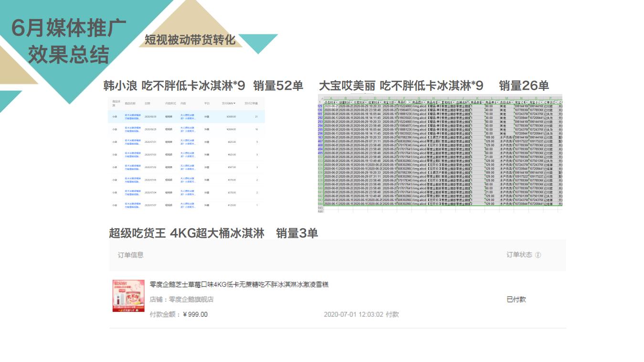
Task: Click the 6月媒体推广 效果总结 title
Action: pyautogui.click(x=68, y=42)
